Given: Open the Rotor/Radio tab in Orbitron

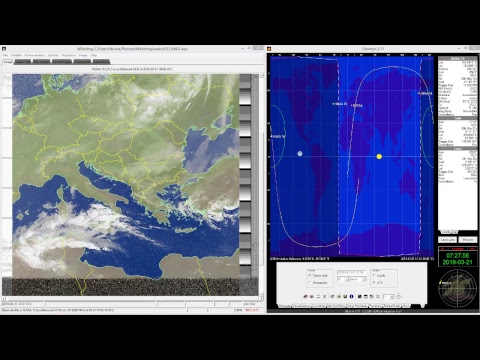Looking at the screenshot, I should tap(392, 306).
